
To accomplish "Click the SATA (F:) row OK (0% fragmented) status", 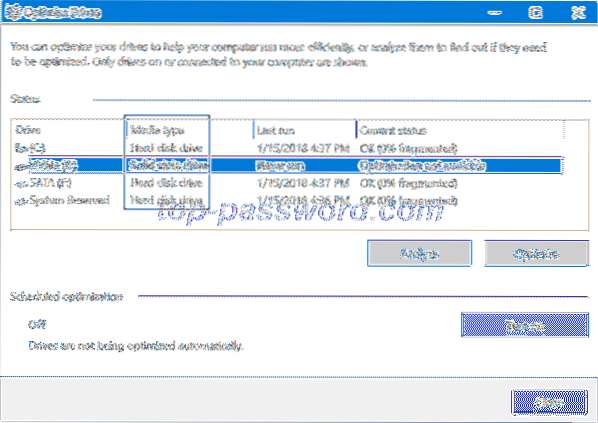I will [408, 183].
